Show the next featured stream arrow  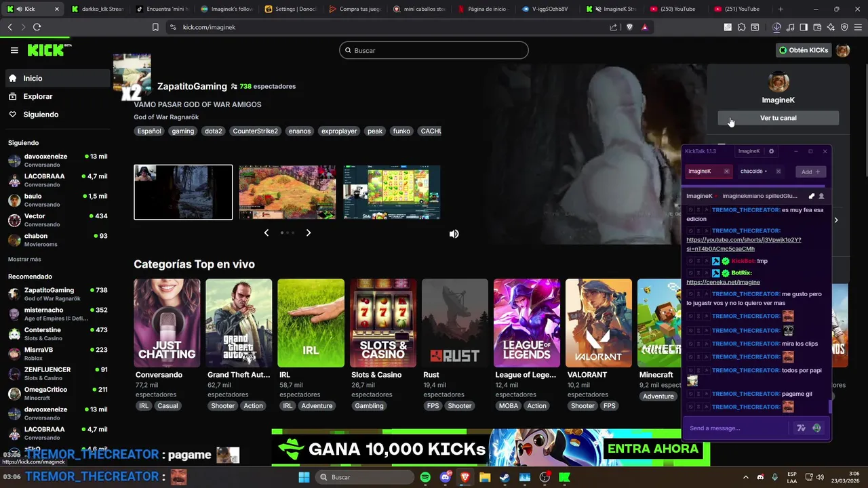coord(309,232)
